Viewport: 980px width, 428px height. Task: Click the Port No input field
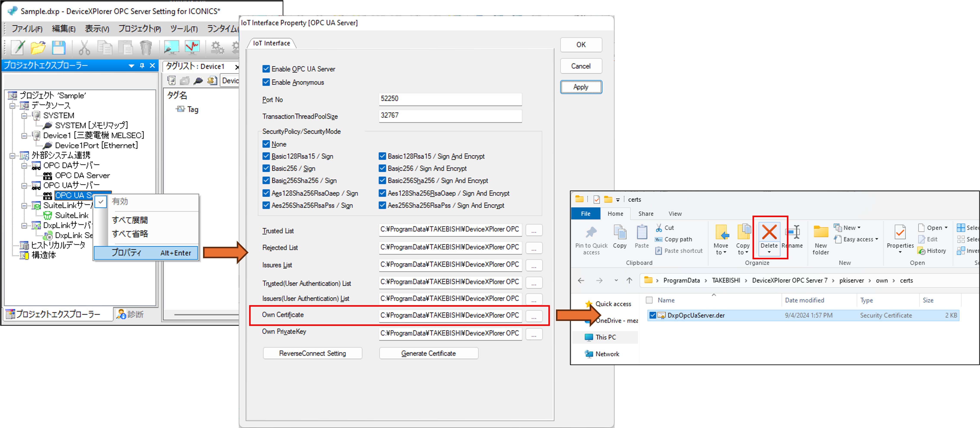[x=450, y=99]
